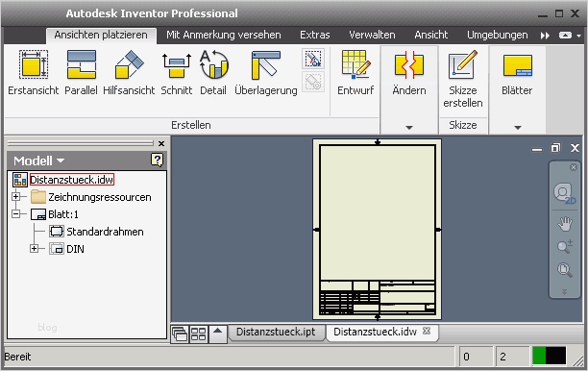The height and width of the screenshot is (371, 588).
Task: Expand the Zeichnungsressourcen node
Action: pos(15,196)
